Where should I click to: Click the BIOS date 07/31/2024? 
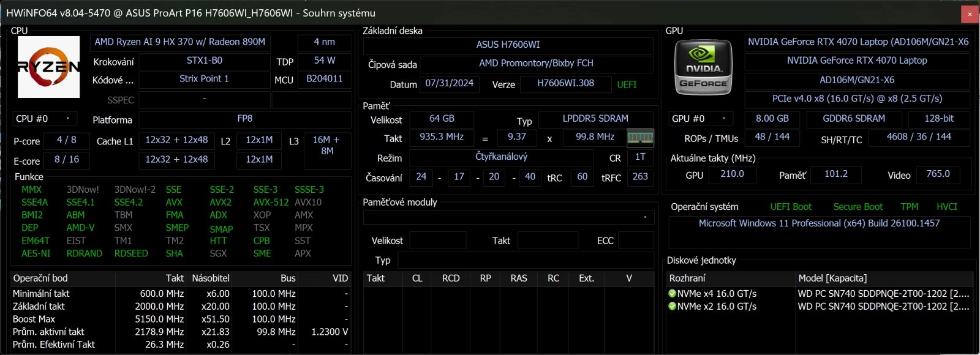tap(450, 84)
